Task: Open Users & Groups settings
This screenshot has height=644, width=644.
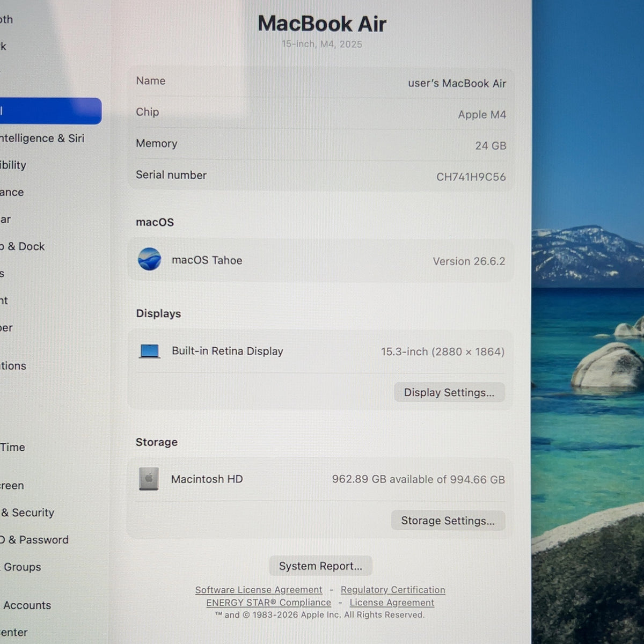Action: coord(20,567)
